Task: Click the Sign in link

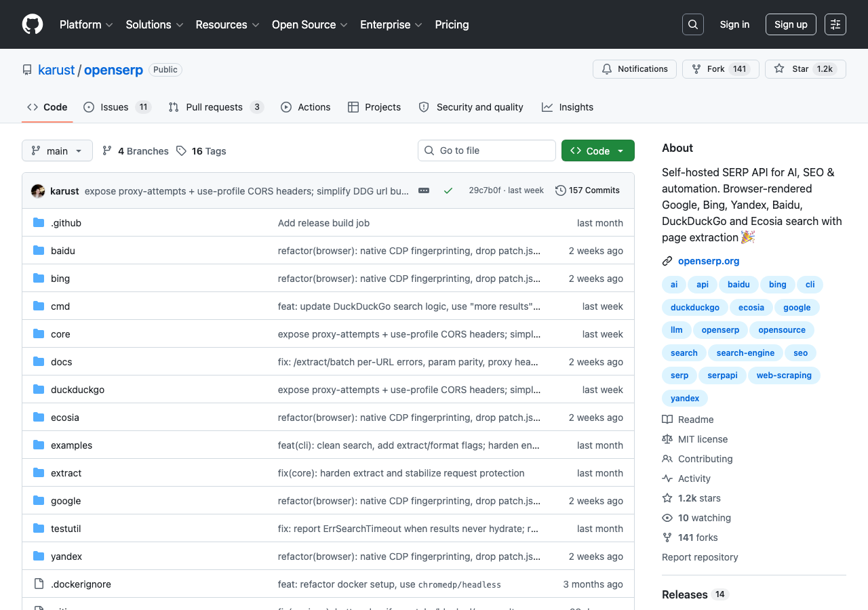Action: [x=735, y=24]
